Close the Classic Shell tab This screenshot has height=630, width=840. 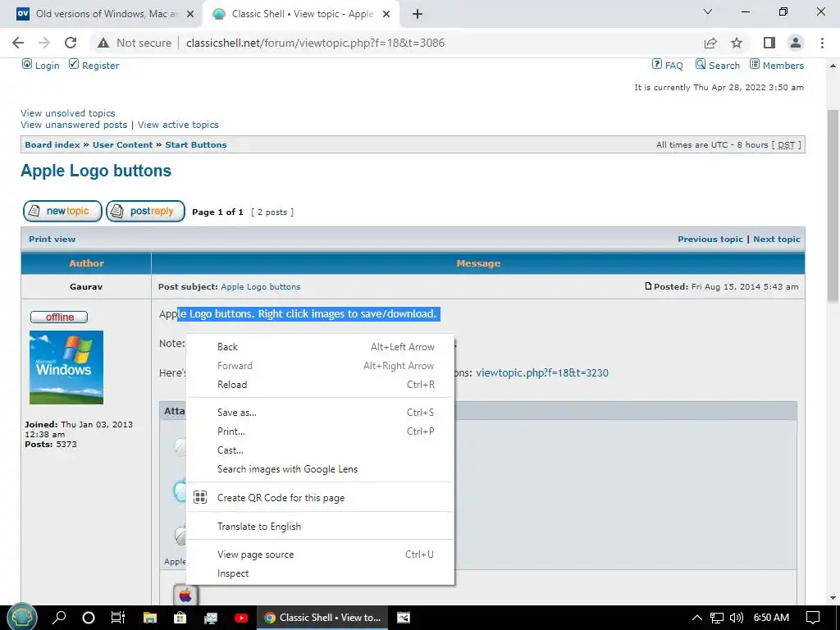tap(386, 14)
